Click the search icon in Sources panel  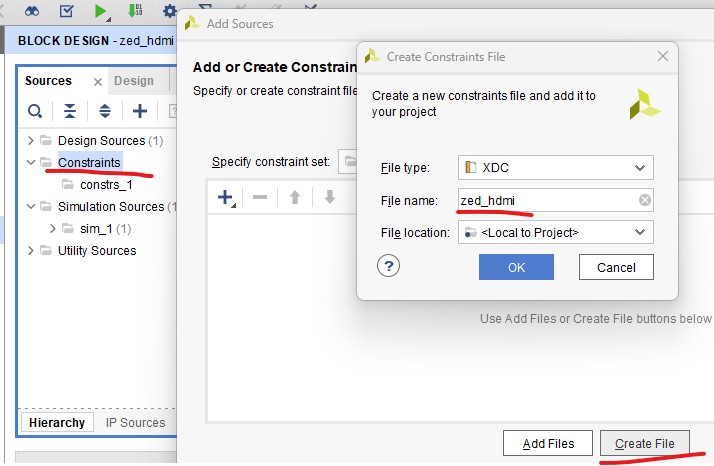(x=35, y=111)
